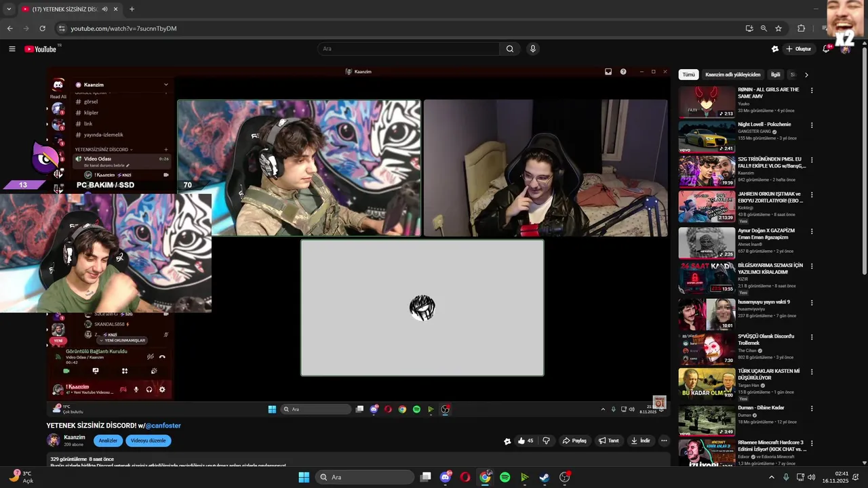Click the Videoyu düzenle button
The image size is (868, 488).
coord(148,441)
